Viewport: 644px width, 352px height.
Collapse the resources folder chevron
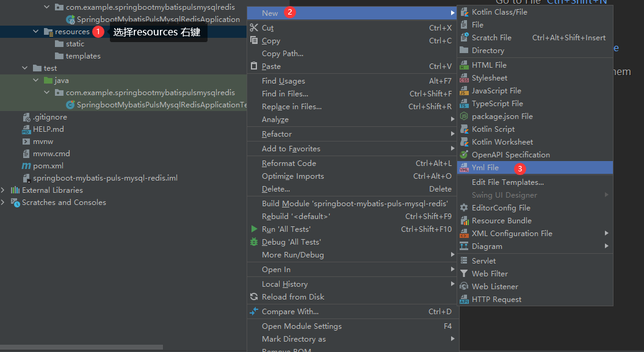(x=36, y=31)
